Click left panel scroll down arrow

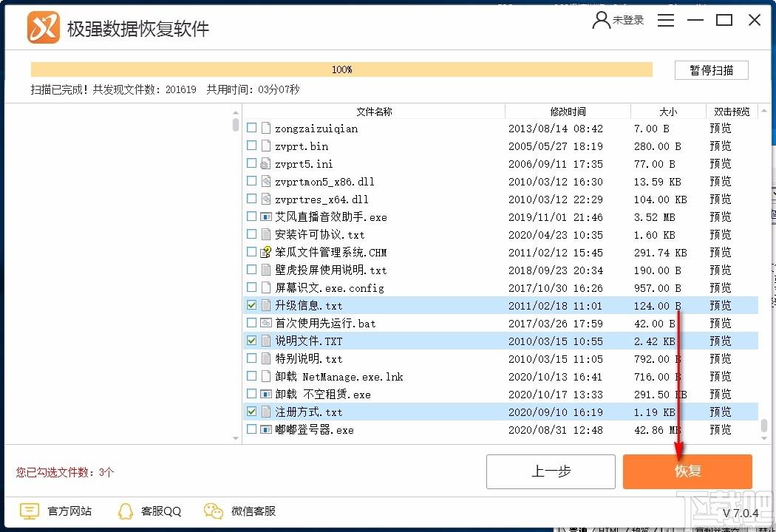pos(236,438)
